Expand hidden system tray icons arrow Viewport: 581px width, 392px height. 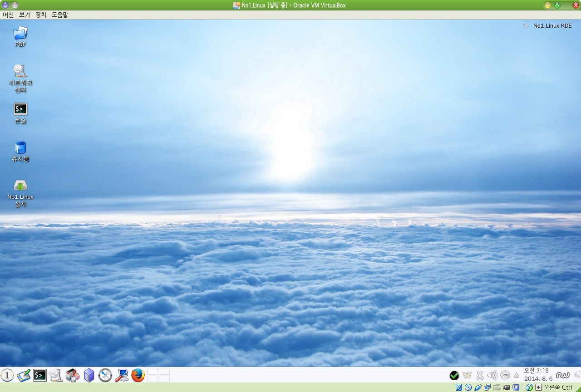point(517,375)
